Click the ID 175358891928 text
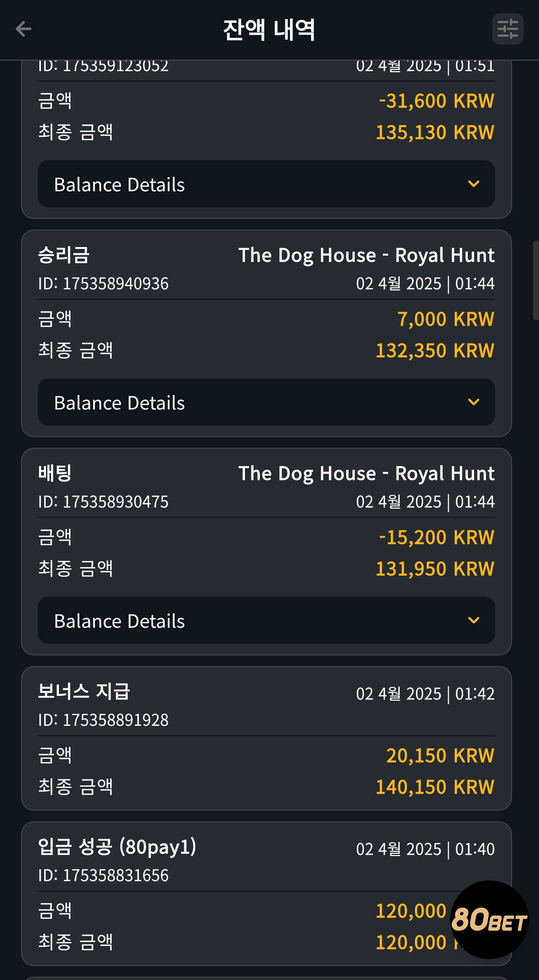The height and width of the screenshot is (980, 539). (103, 720)
